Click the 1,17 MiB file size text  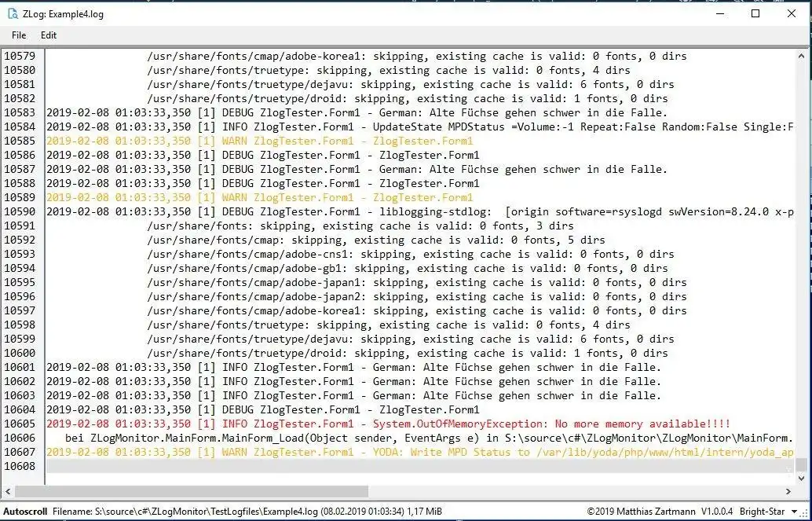point(424,512)
